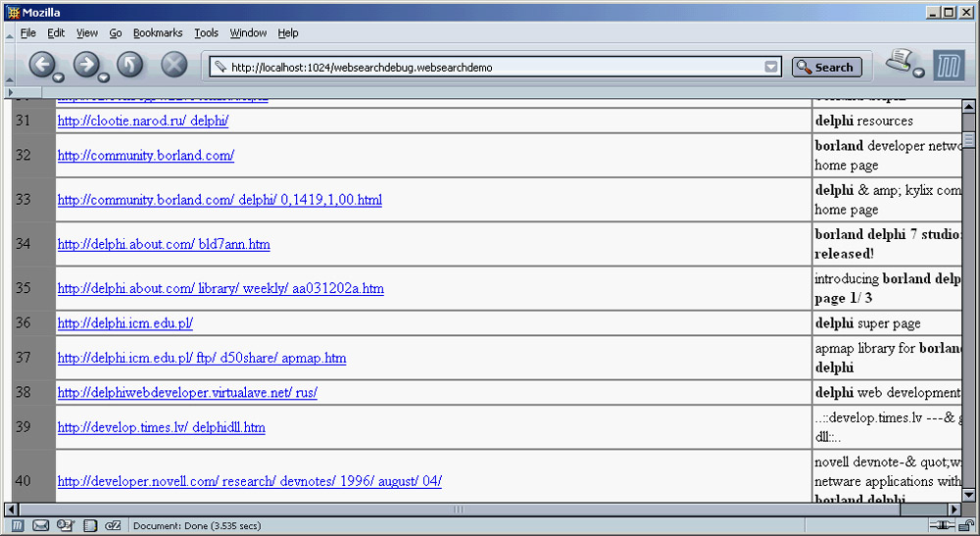
Task: Open the Bookmarks menu
Action: (x=158, y=32)
